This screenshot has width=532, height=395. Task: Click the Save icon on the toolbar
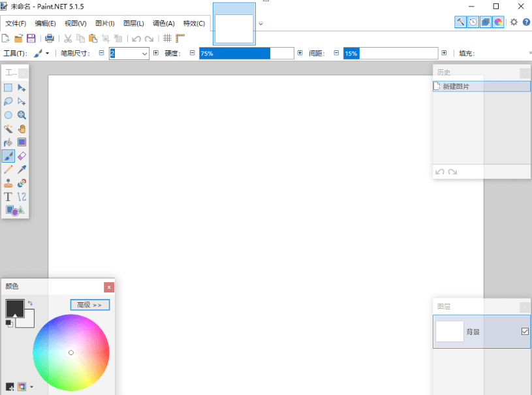click(31, 38)
